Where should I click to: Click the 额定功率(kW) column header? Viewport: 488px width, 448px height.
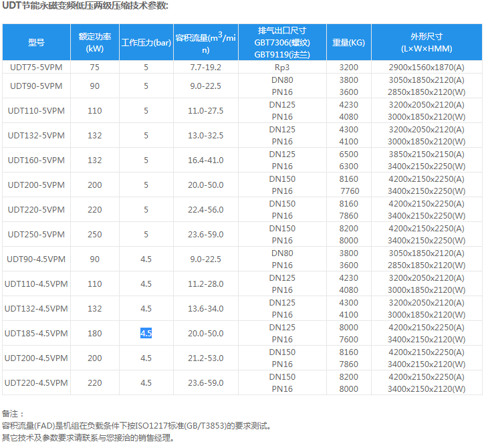click(94, 42)
